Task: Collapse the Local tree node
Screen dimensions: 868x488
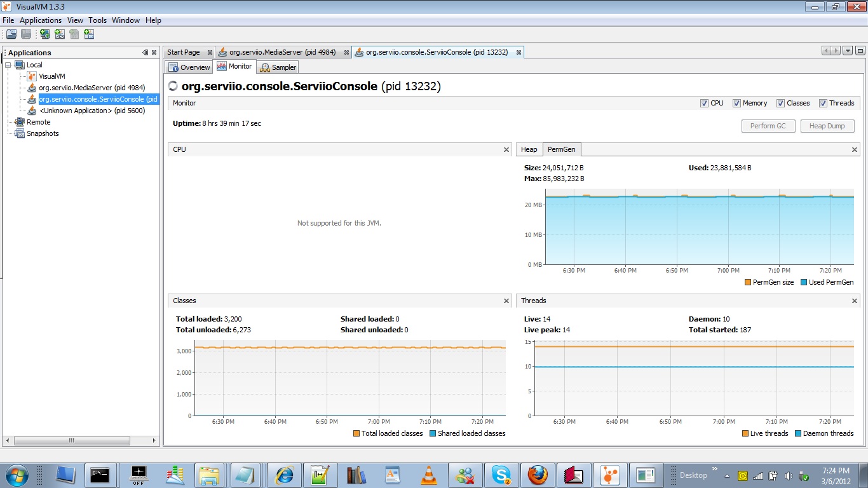Action: click(9, 65)
